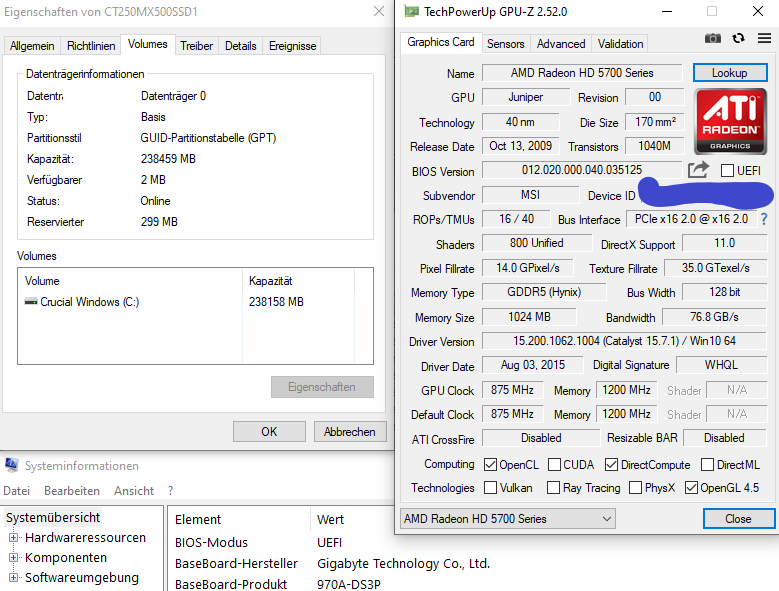The height and width of the screenshot is (591, 779).
Task: Click the Driver Version field
Action: pyautogui.click(x=624, y=341)
